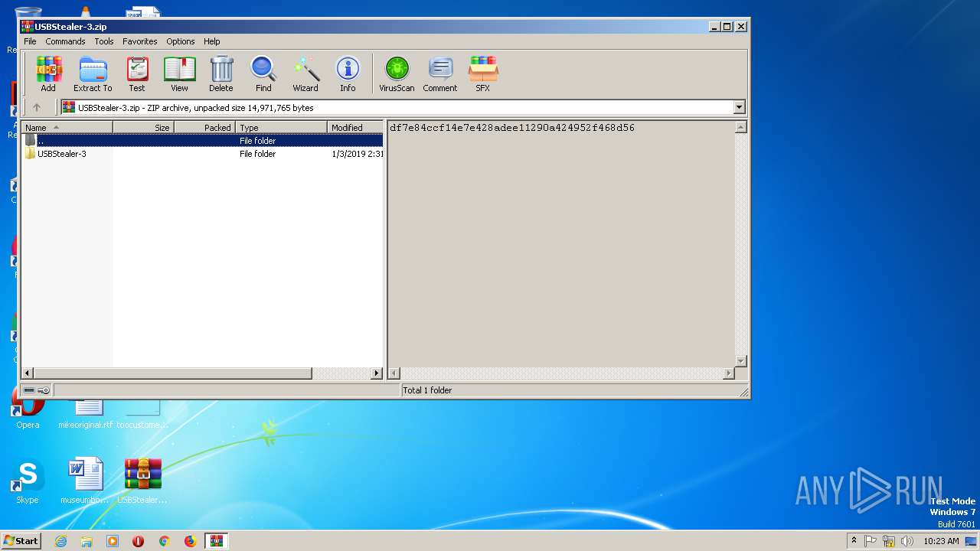Viewport: 980px width, 551px height.
Task: Select the parent '..' folder row
Action: 202,141
